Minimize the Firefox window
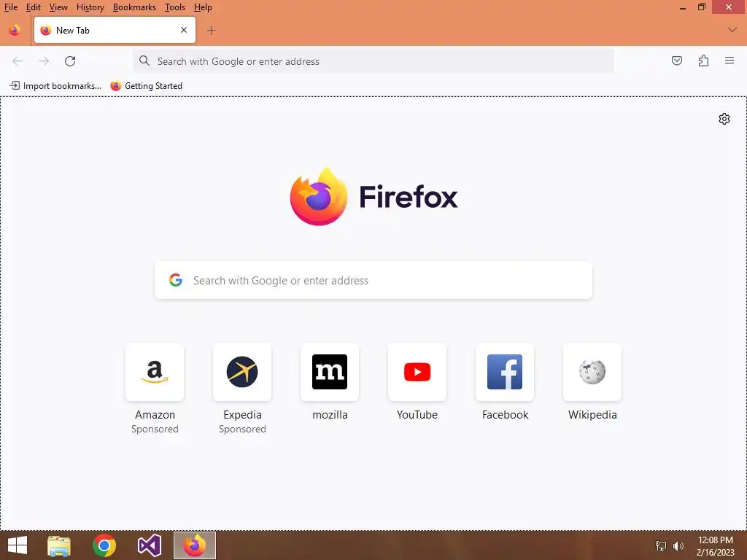Image resolution: width=747 pixels, height=560 pixels. pyautogui.click(x=683, y=7)
